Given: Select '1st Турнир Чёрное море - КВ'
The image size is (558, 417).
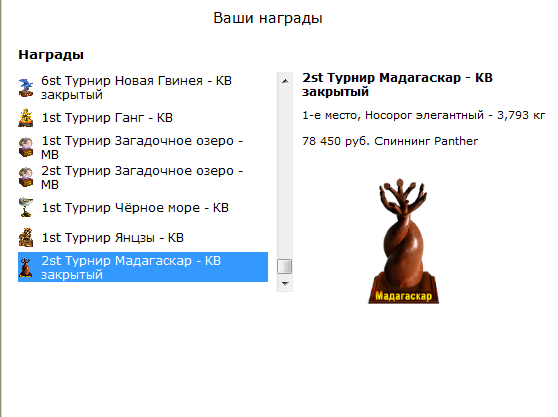Looking at the screenshot, I should tap(143, 207).
